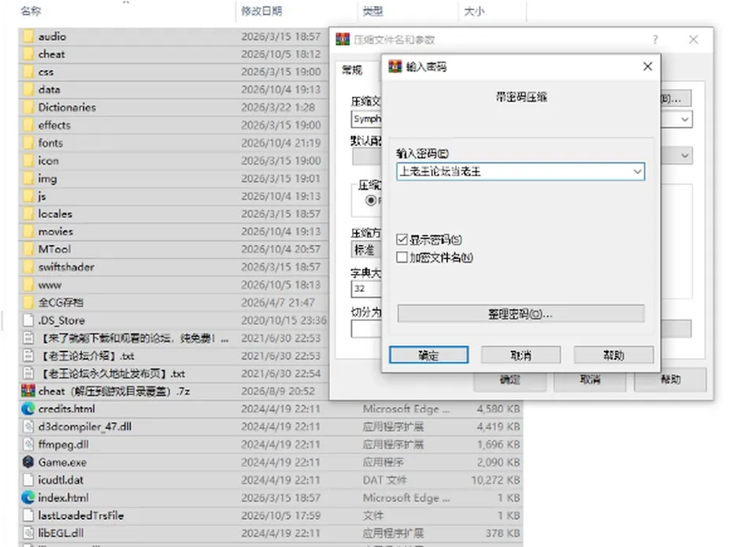Click 取消 in the archive parameters dialog

[x=590, y=380]
